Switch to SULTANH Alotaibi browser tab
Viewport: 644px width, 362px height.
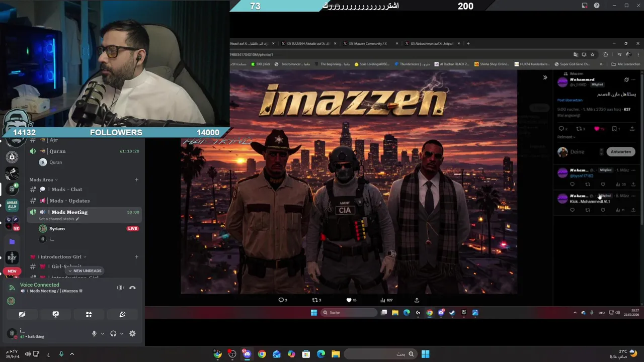click(308, 44)
